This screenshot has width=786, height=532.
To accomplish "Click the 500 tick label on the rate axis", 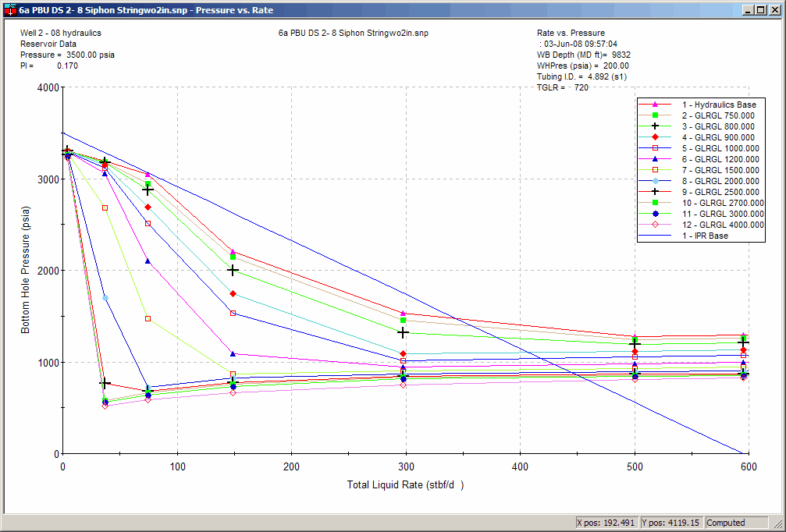I will [635, 467].
